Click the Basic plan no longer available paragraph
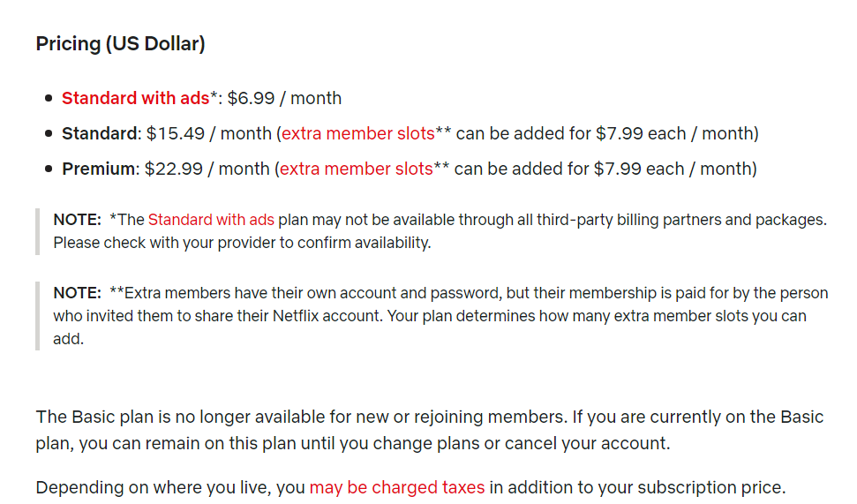This screenshot has width=857, height=504. coord(429,430)
